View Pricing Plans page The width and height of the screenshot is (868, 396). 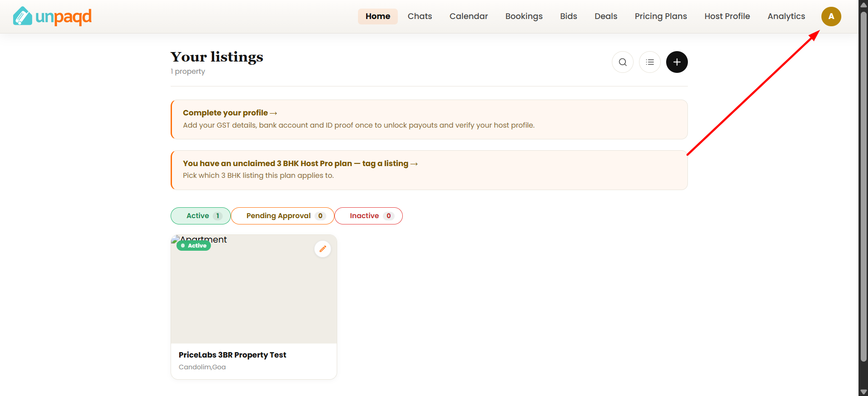coord(661,16)
